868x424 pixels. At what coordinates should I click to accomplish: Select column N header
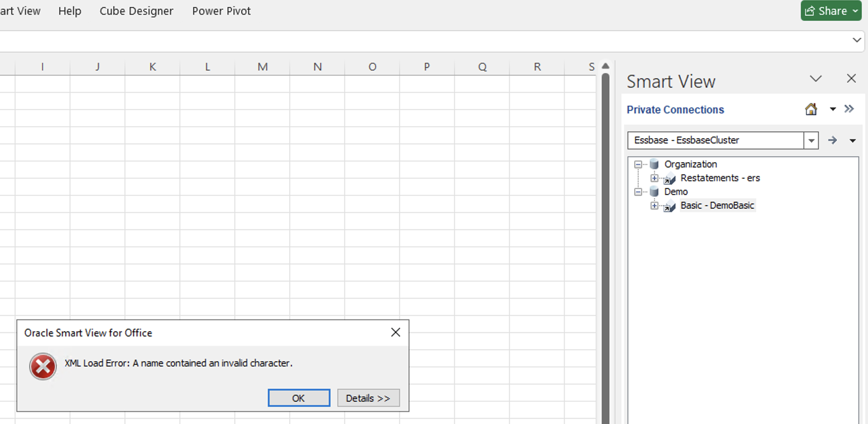(317, 67)
